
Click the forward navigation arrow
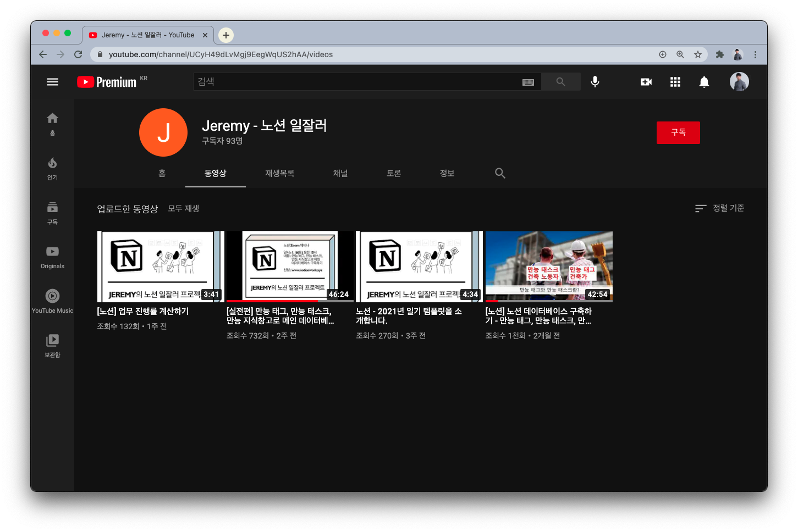(x=60, y=54)
